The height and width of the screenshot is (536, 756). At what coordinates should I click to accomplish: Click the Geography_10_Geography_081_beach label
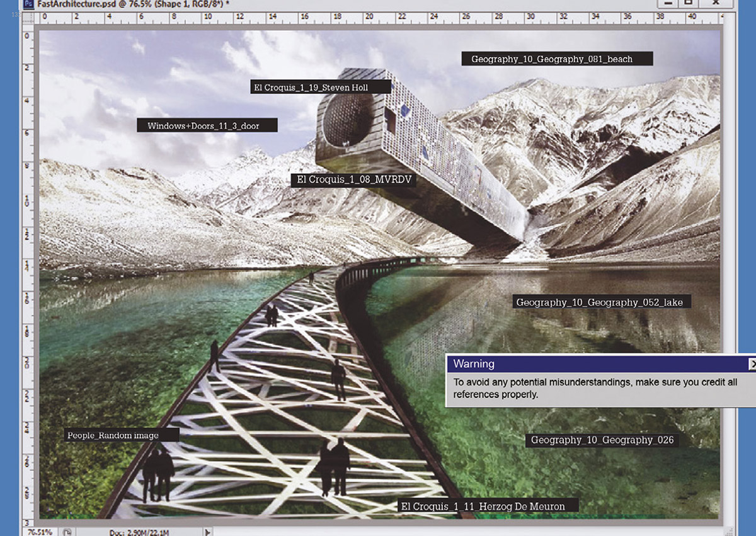point(556,59)
